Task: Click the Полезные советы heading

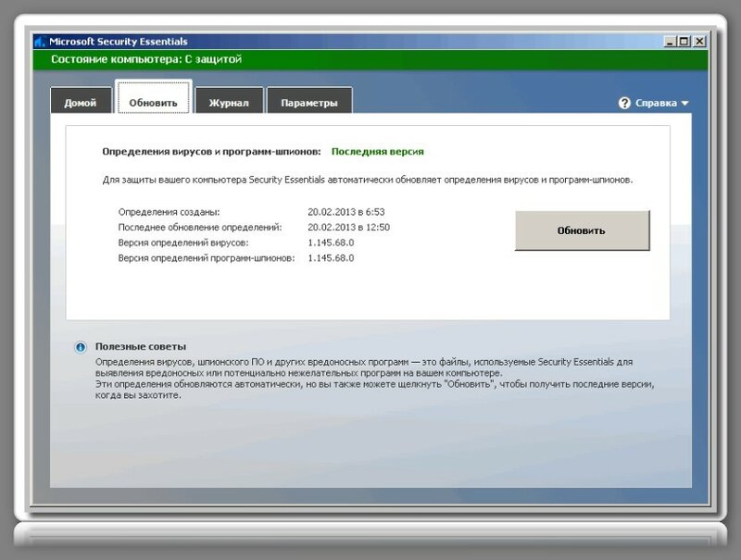Action: pyautogui.click(x=141, y=346)
